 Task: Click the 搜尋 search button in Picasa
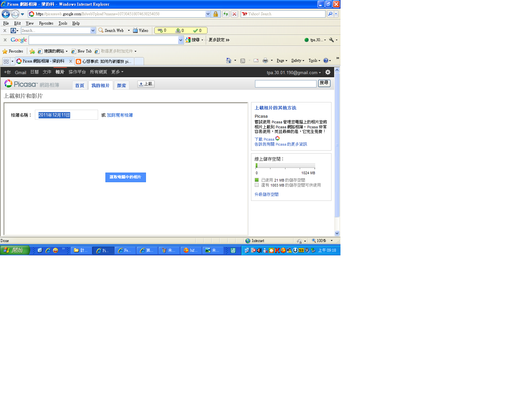coord(324,83)
